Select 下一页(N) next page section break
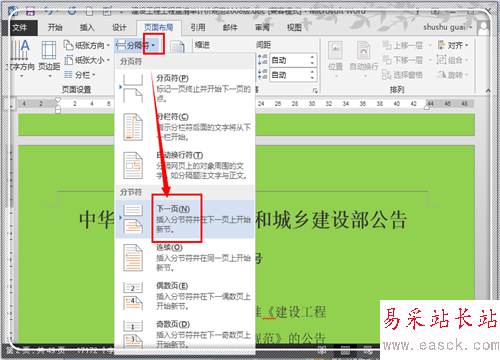500x360 pixels. click(185, 219)
